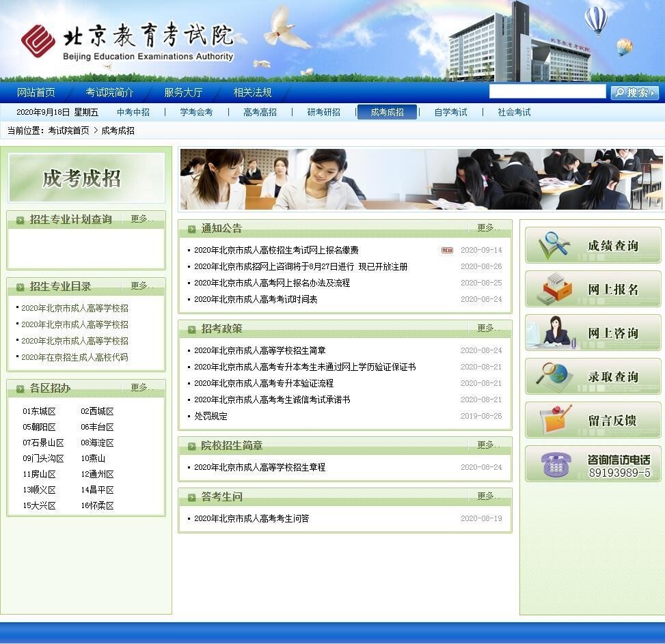
Task: Click the 咨询信访电话 telephone icon
Action: [x=557, y=464]
